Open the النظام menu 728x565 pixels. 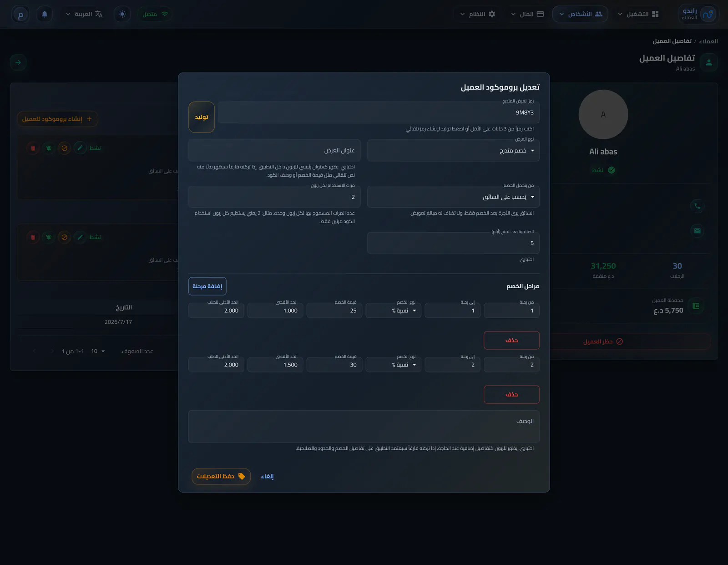(477, 14)
